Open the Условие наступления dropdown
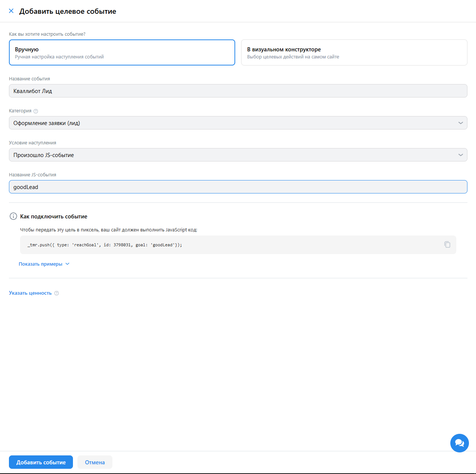476x474 pixels. click(238, 155)
